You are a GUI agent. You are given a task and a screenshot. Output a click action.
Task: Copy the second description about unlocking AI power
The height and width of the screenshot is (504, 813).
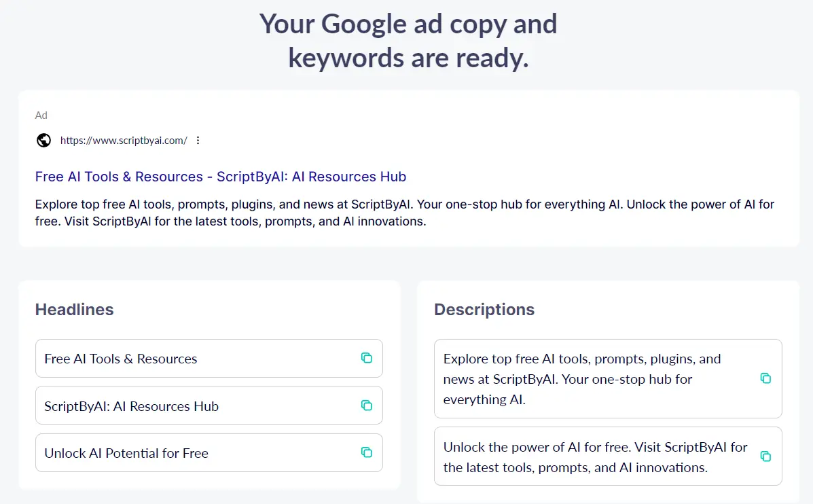point(765,456)
